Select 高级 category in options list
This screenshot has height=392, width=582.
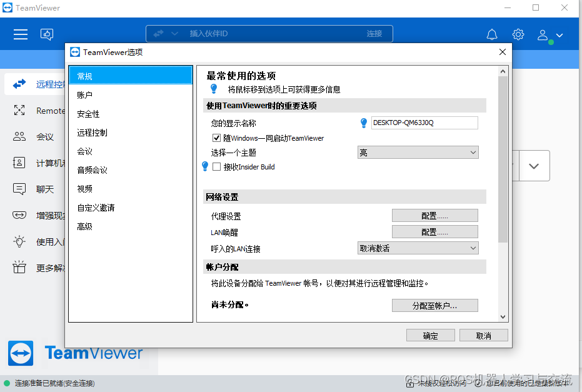click(x=131, y=226)
